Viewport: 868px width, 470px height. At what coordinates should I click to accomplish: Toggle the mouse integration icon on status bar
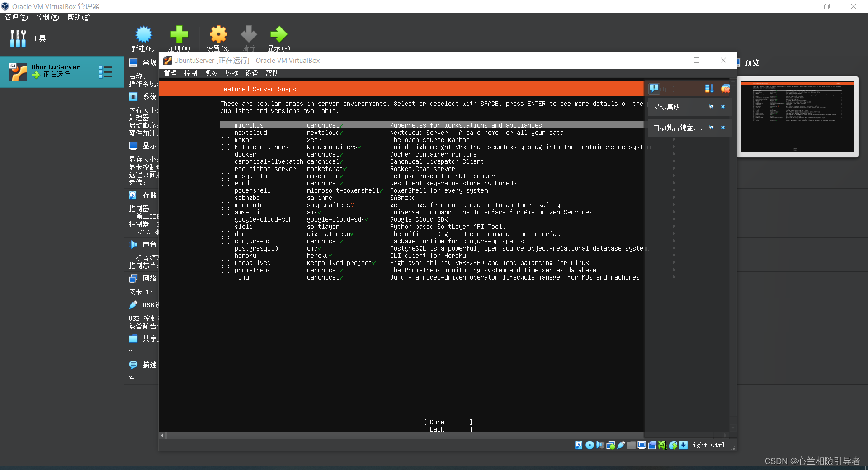(673, 445)
